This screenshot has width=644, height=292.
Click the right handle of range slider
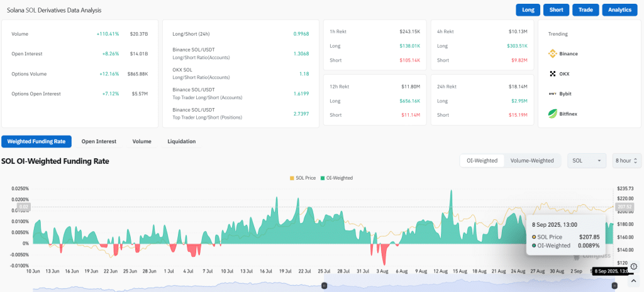pos(614,286)
